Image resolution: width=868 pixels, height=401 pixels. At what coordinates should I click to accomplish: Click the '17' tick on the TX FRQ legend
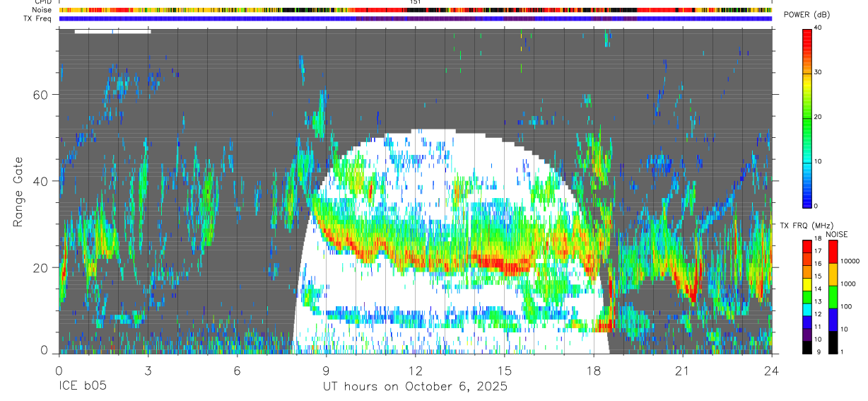click(818, 251)
